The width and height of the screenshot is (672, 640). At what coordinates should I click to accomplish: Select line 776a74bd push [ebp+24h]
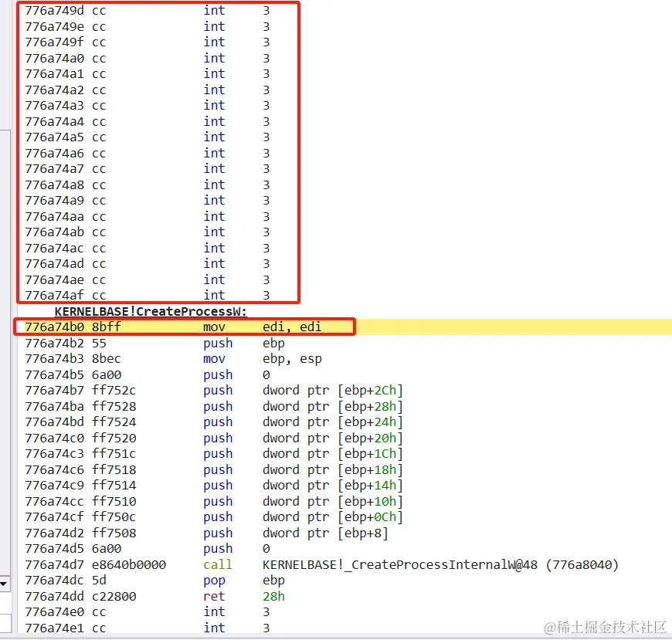214,422
